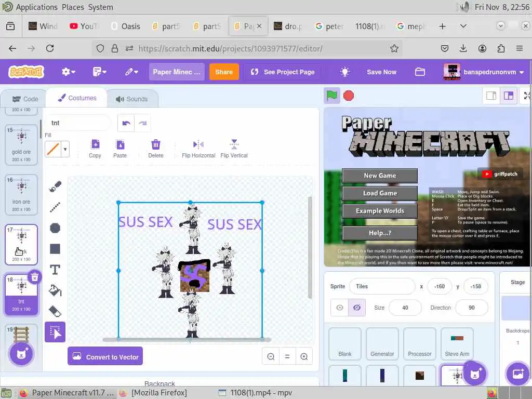Flip the selection vertically
This screenshot has height=399, width=532.
pyautogui.click(x=234, y=149)
